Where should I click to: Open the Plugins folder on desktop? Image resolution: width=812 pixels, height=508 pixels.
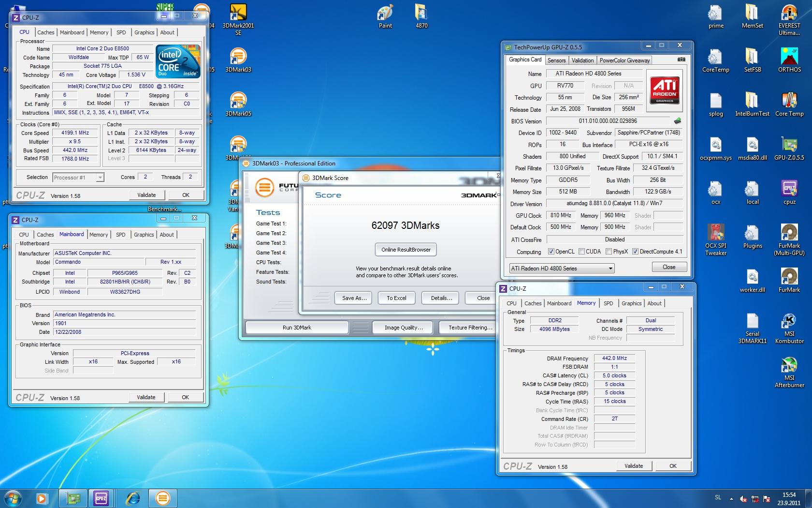(752, 237)
